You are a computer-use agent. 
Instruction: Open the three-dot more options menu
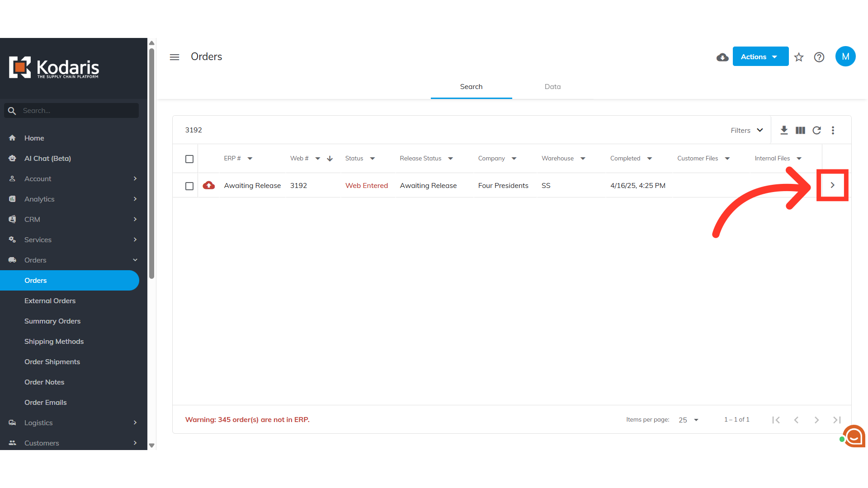[833, 130]
